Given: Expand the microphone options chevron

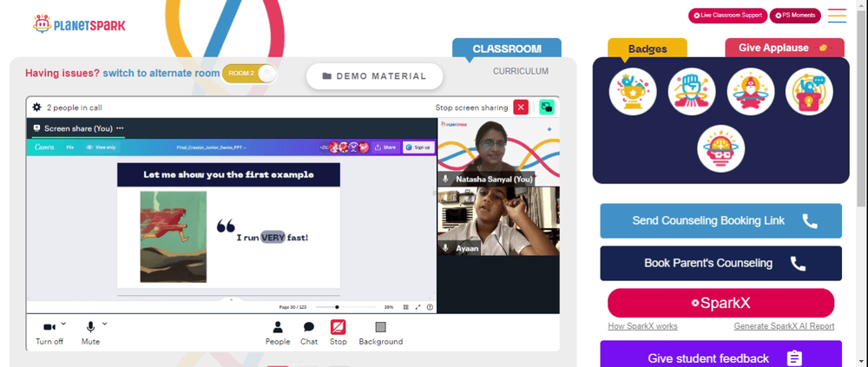Looking at the screenshot, I should (105, 324).
